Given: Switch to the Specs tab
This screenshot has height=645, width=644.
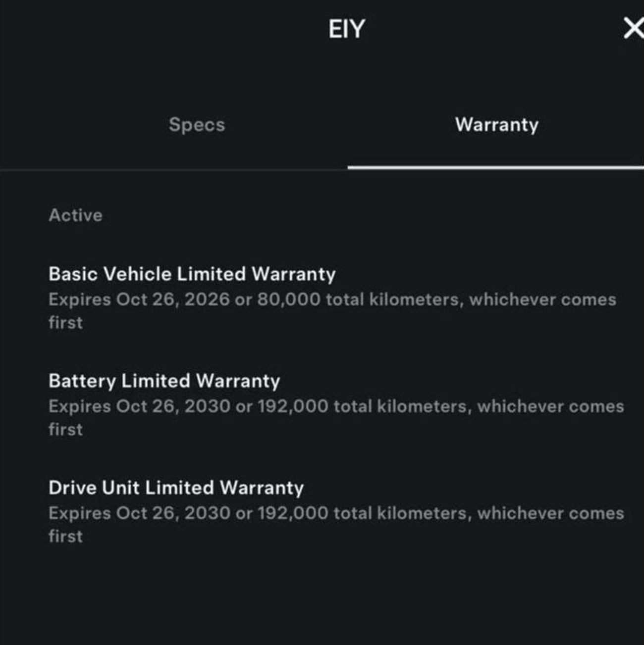Looking at the screenshot, I should pyautogui.click(x=197, y=124).
